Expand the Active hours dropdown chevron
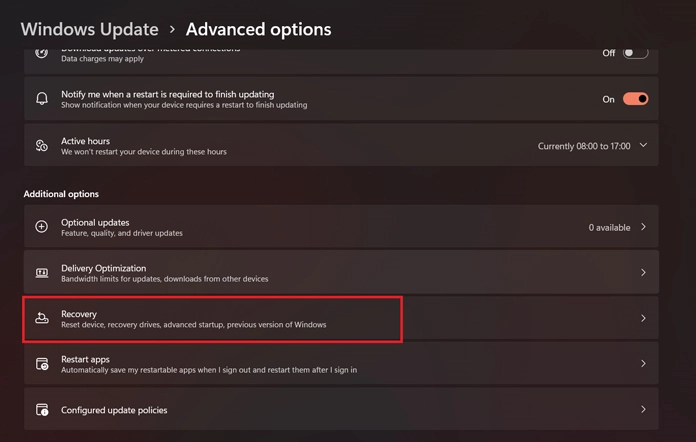Image resolution: width=696 pixels, height=442 pixels. tap(643, 146)
